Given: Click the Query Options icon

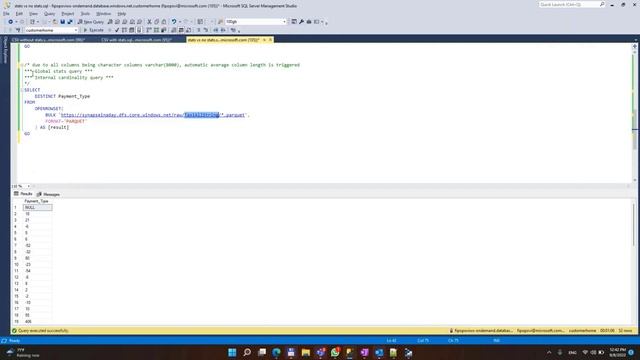Looking at the screenshot, I should [x=131, y=30].
